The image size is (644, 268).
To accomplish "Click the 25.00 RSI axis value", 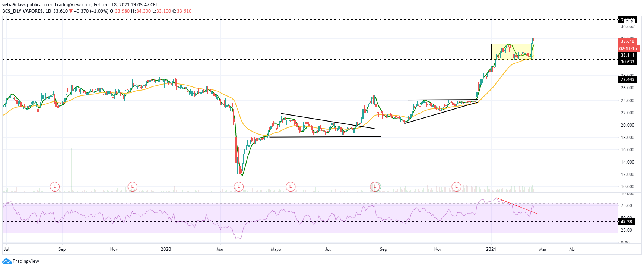I will (x=626, y=230).
